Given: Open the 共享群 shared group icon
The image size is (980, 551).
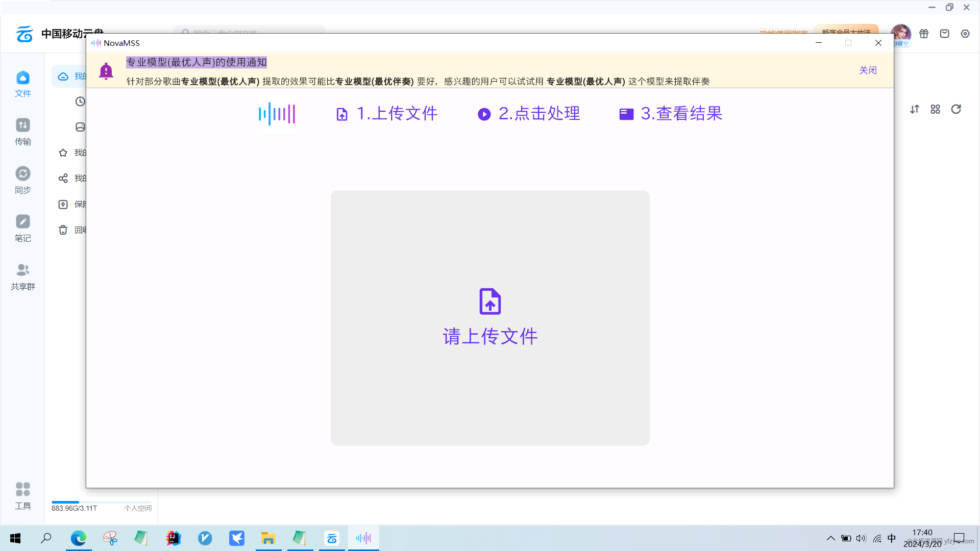Looking at the screenshot, I should 22,277.
